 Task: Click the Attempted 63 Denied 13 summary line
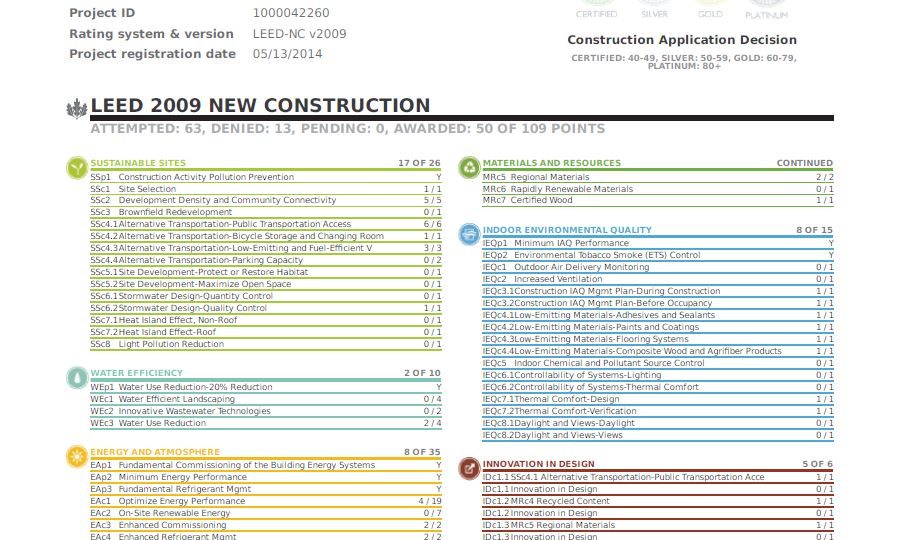(348, 129)
